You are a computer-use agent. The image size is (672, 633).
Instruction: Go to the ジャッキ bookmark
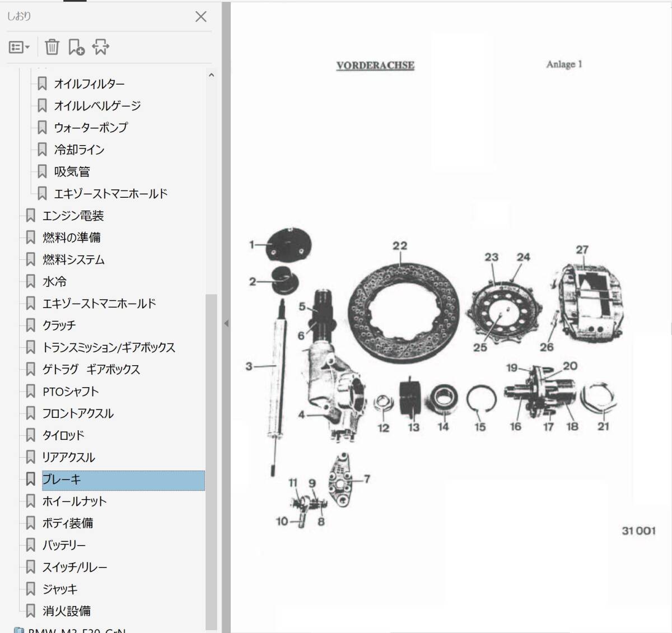[60, 589]
